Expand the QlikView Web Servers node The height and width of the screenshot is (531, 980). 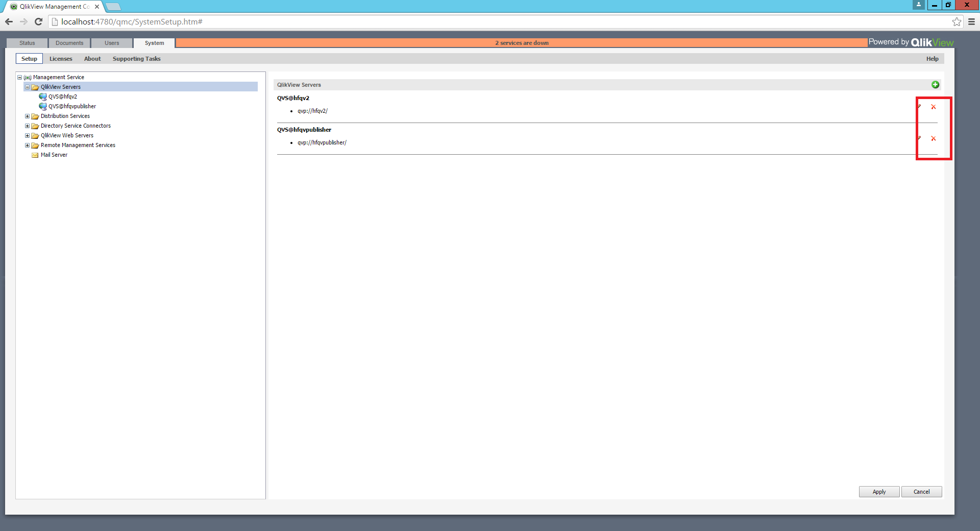click(x=28, y=136)
